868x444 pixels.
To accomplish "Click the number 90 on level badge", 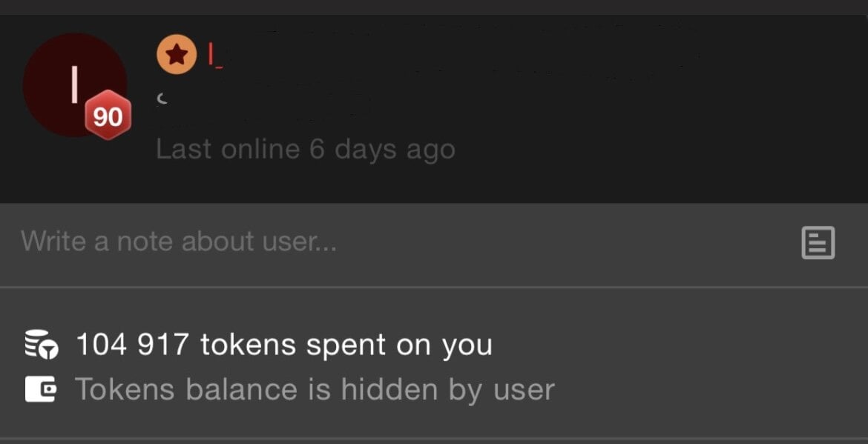I will [108, 116].
